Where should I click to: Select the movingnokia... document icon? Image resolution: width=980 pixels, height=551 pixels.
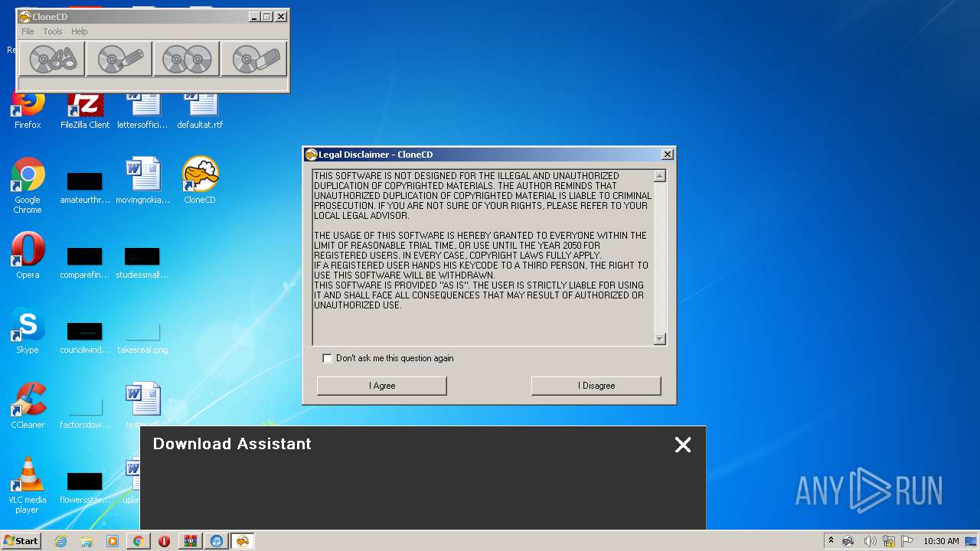[x=142, y=181]
